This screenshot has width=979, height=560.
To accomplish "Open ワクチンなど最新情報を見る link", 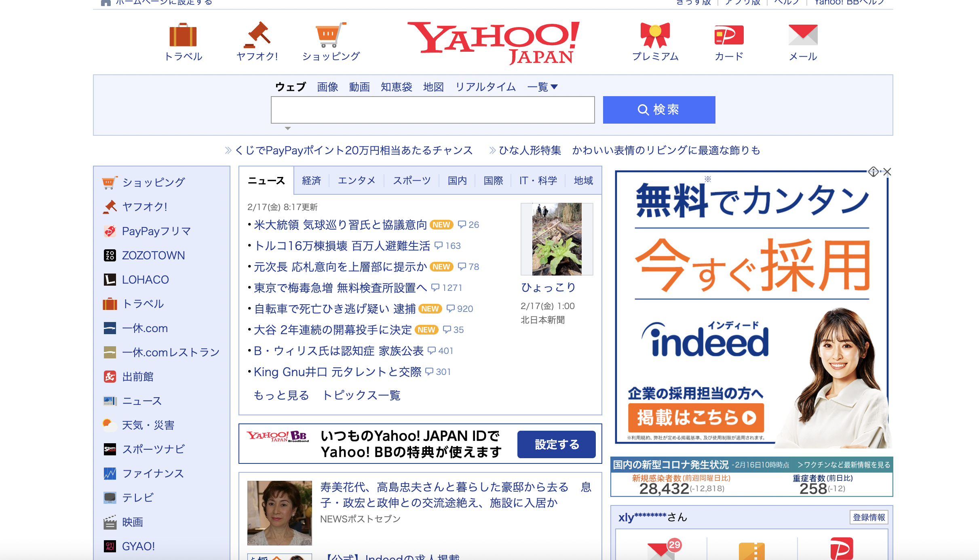I will coord(844,465).
